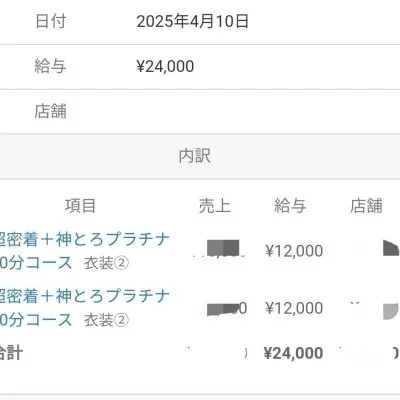Click the bold ¥24,000 total amount

tap(293, 353)
